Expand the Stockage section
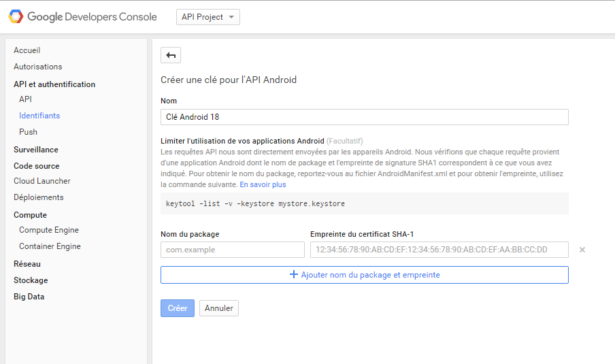 (31, 280)
